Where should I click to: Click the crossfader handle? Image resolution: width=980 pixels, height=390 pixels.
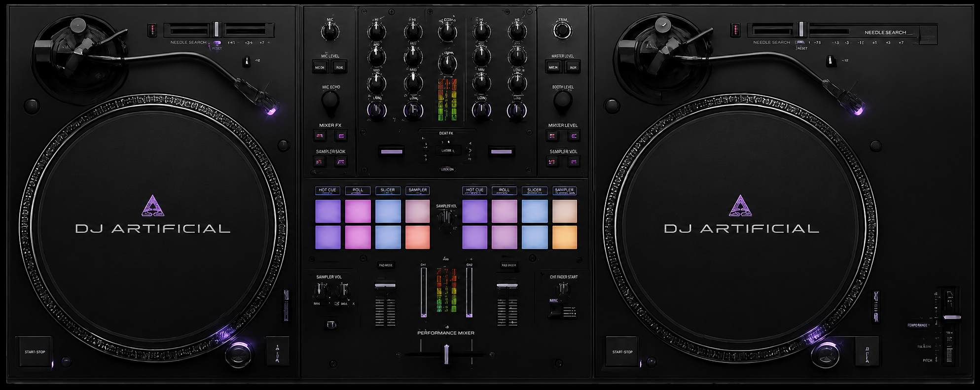[x=446, y=354]
